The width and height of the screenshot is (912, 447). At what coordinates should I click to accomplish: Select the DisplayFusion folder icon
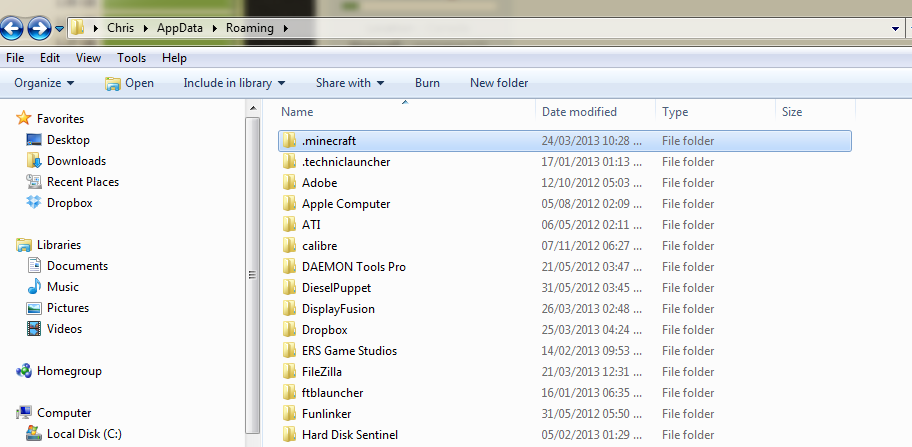290,309
